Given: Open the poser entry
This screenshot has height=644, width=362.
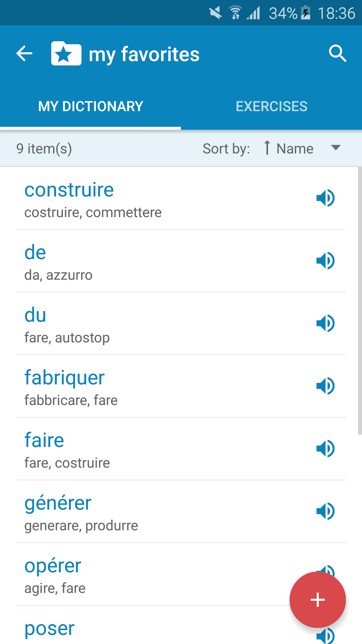Looking at the screenshot, I should tap(49, 628).
